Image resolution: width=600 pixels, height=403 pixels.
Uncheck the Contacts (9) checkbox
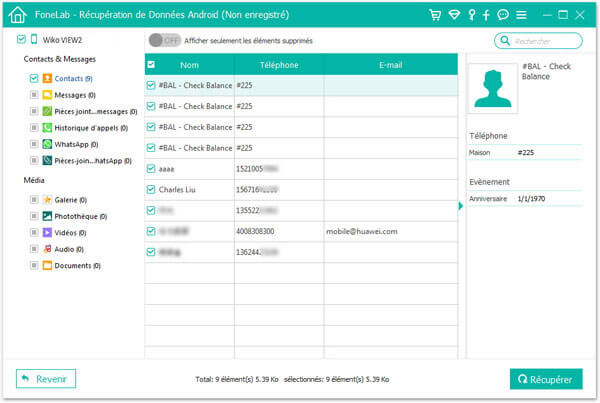(34, 78)
